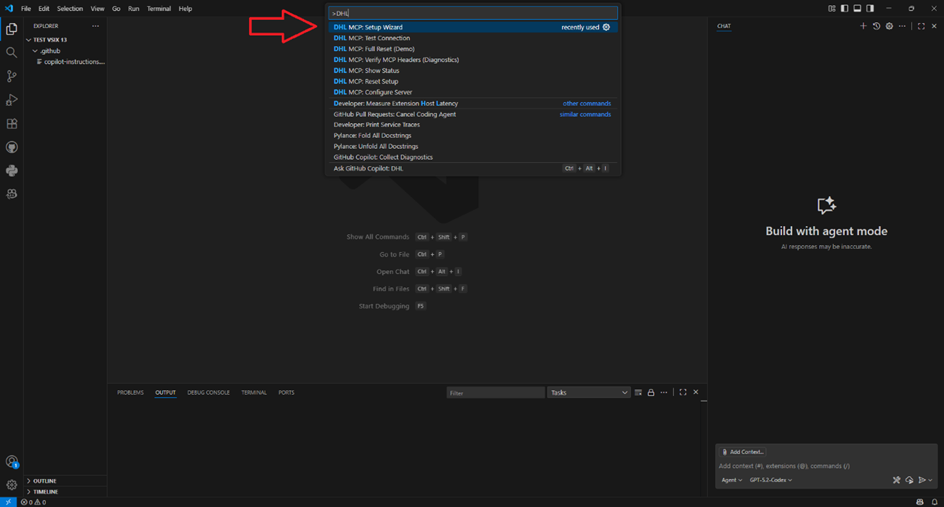Screen dimensions: 944x507
Task: Open the File menu
Action: click(x=26, y=8)
